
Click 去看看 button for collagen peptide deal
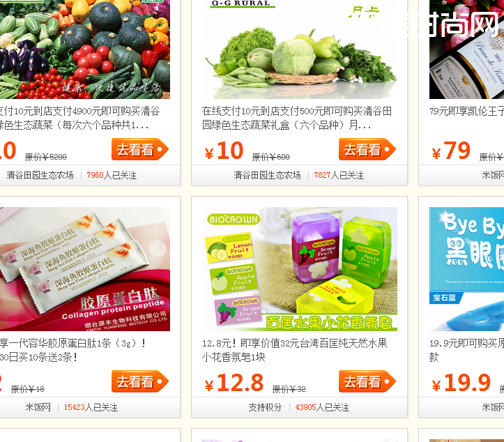coord(140,381)
